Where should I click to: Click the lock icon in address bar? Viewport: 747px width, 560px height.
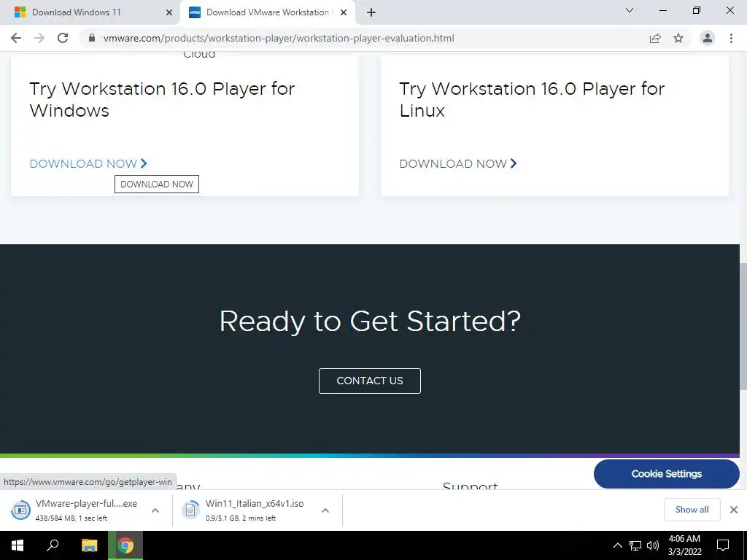[92, 38]
